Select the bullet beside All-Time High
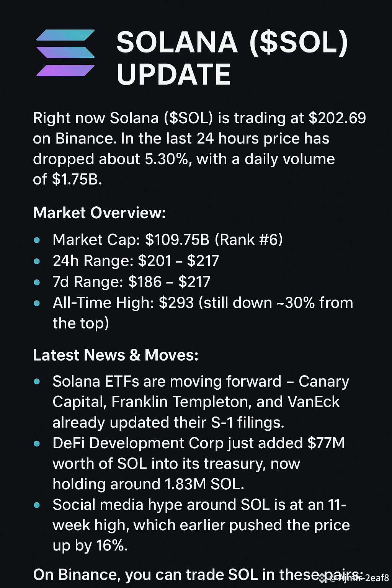The image size is (392, 588). coord(37,303)
